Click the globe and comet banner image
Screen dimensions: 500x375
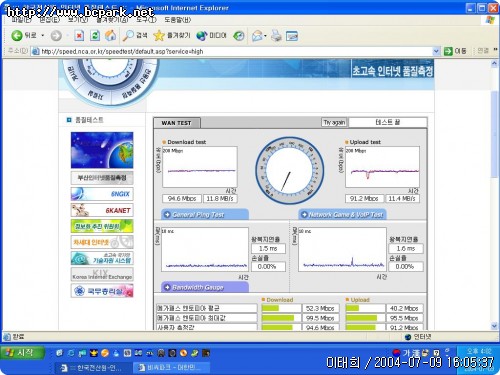click(x=102, y=150)
